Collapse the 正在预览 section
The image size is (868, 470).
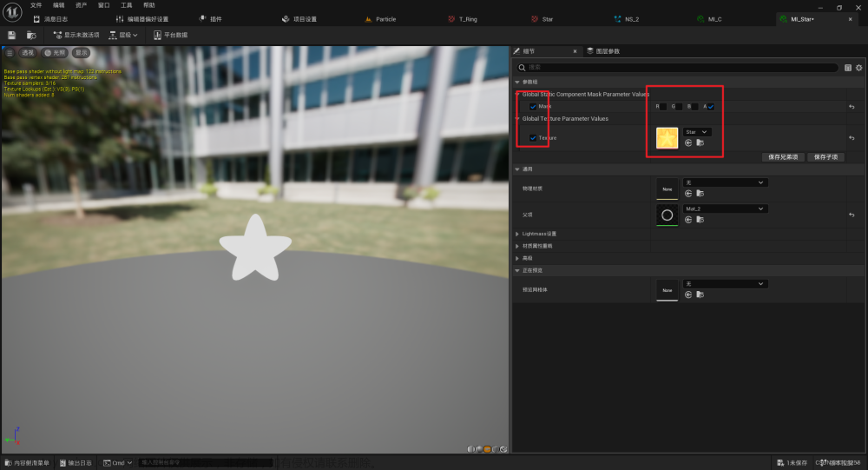(x=517, y=270)
